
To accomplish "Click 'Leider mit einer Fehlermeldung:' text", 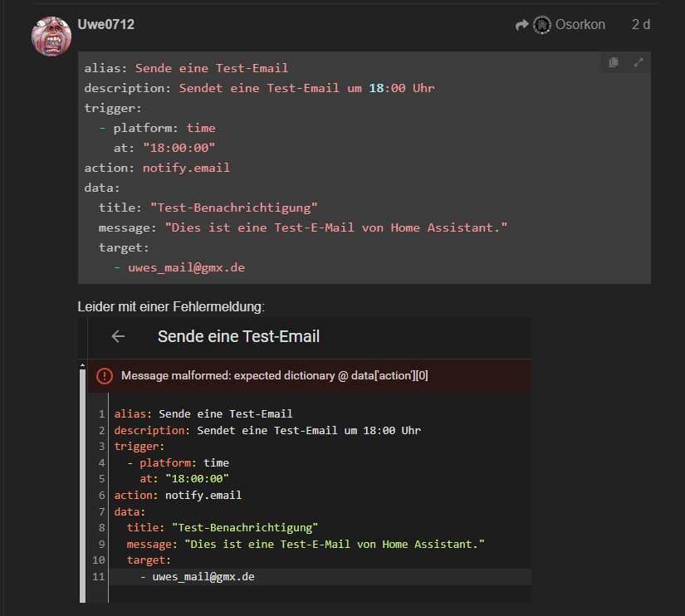I will coord(171,307).
